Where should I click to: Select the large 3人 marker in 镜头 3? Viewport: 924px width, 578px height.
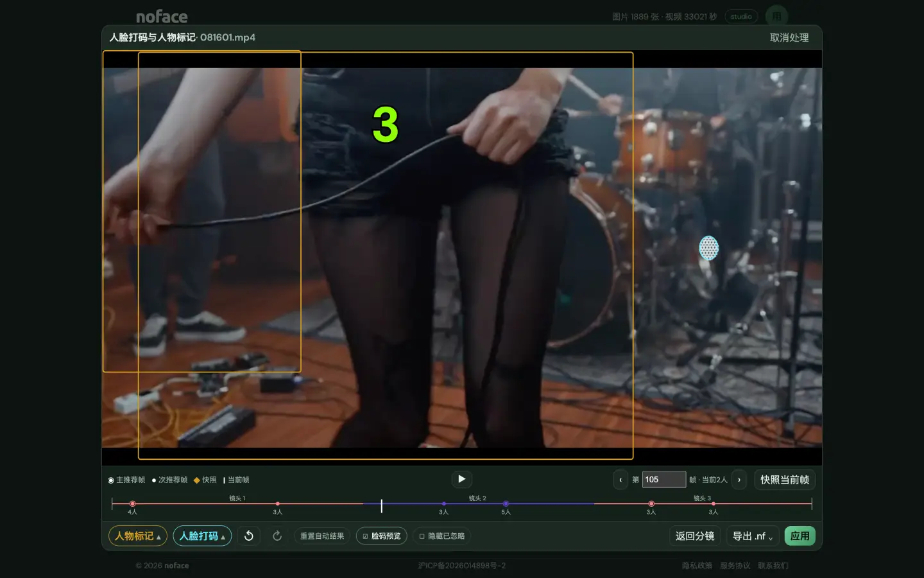651,504
